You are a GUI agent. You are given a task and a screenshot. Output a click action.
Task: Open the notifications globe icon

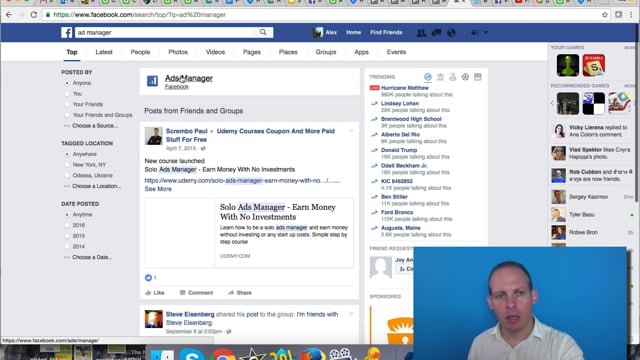pyautogui.click(x=451, y=33)
